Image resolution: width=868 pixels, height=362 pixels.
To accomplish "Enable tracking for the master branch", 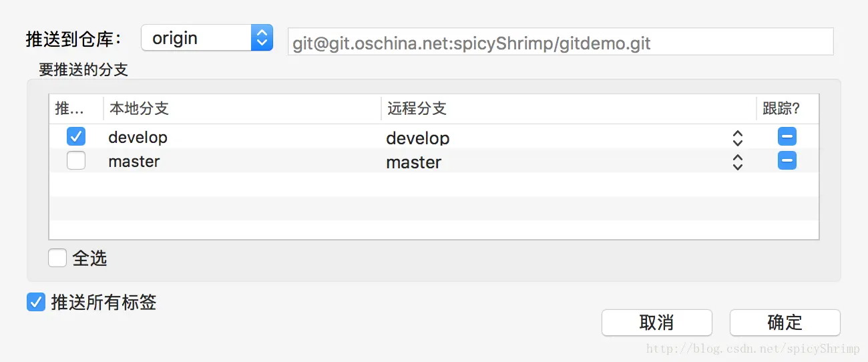I will (x=787, y=161).
